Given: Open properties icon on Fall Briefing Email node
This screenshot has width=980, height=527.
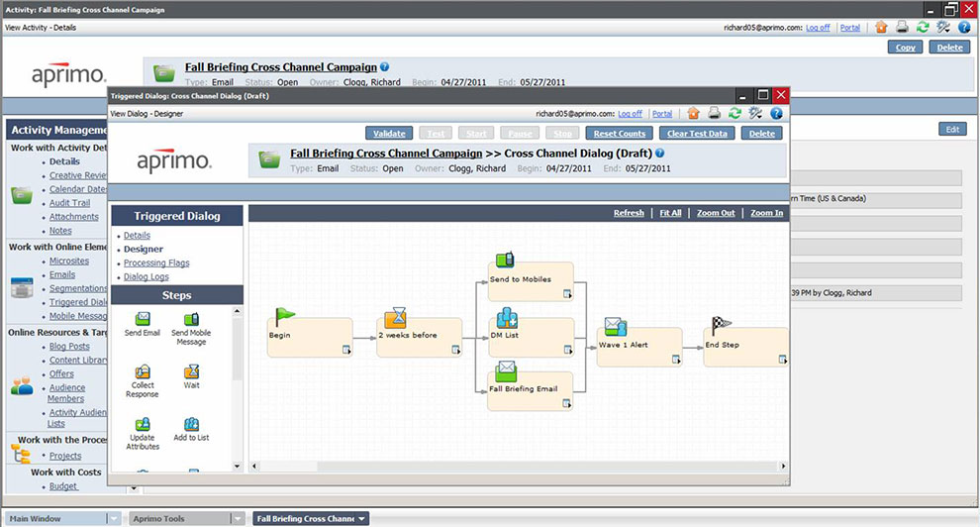Looking at the screenshot, I should click(x=567, y=404).
